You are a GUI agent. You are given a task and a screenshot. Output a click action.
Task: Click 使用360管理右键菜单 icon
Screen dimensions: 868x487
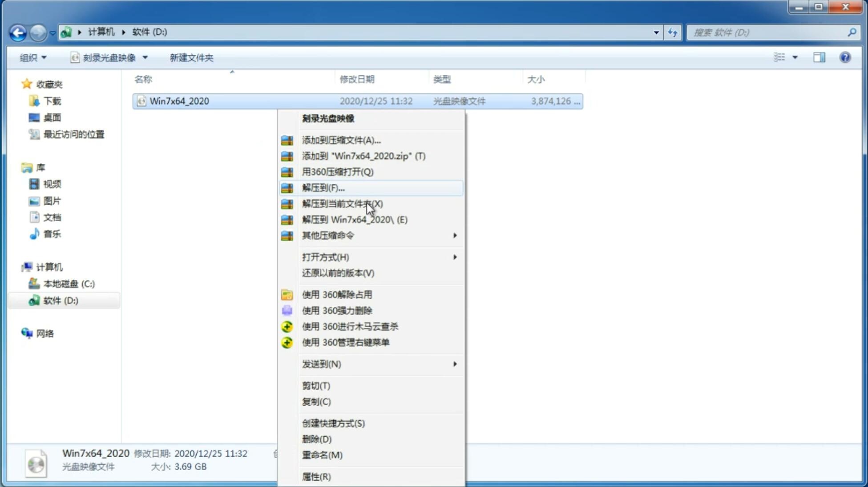(x=286, y=342)
